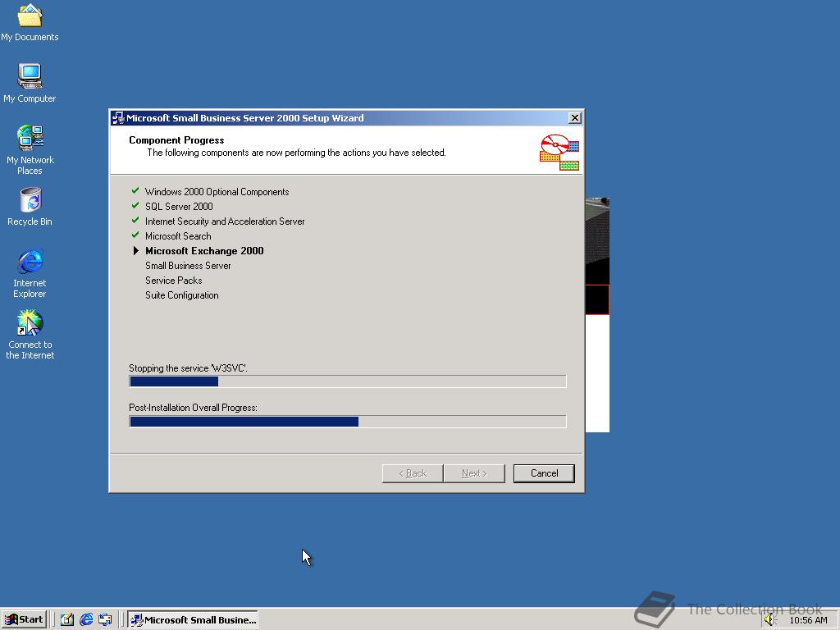This screenshot has width=840, height=630.
Task: Close the Setup Wizard window
Action: (574, 118)
